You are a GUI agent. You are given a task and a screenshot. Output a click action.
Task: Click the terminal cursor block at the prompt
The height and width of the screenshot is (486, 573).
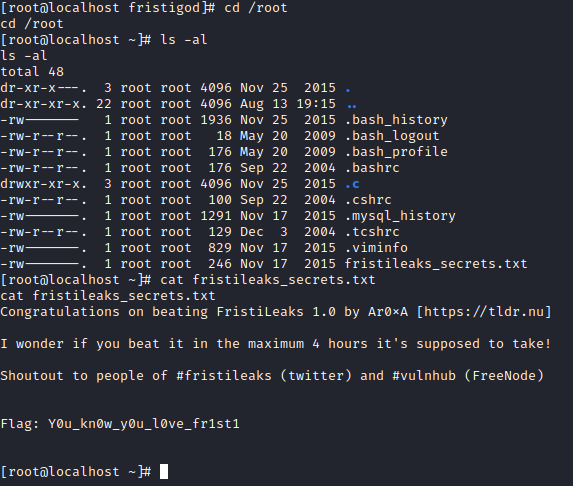[x=164, y=471]
